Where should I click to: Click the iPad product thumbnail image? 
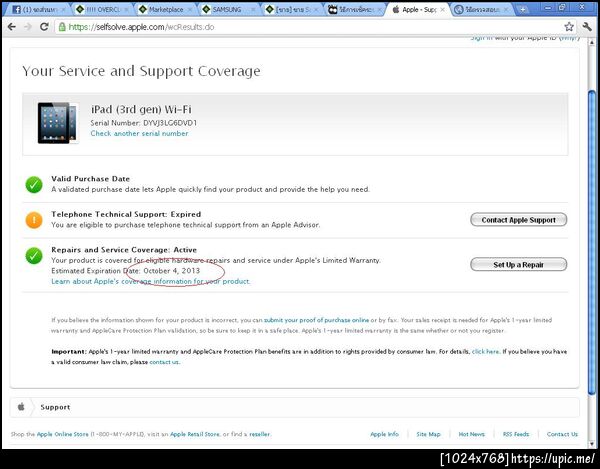coord(57,123)
